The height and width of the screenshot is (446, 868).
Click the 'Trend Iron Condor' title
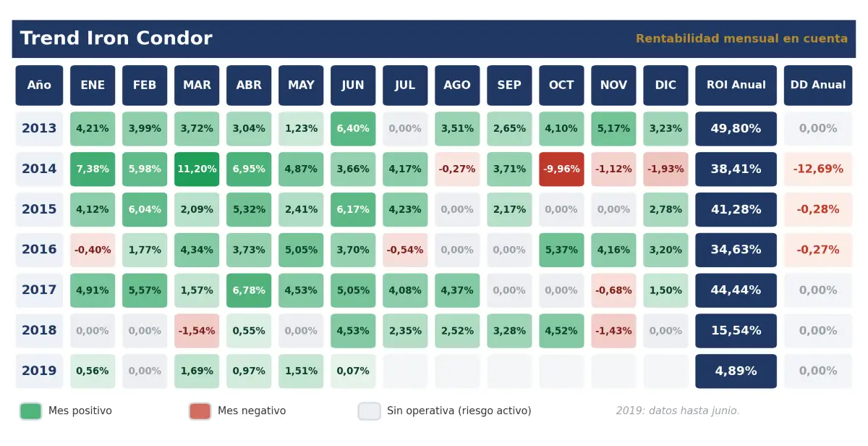(x=116, y=39)
